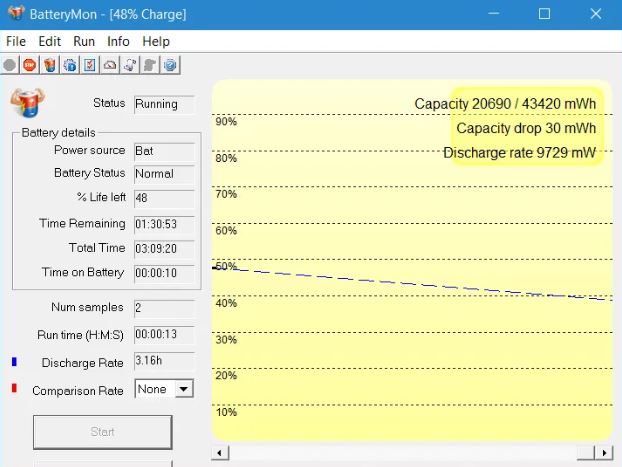Click the graph scrollbar left arrow

pos(220,452)
